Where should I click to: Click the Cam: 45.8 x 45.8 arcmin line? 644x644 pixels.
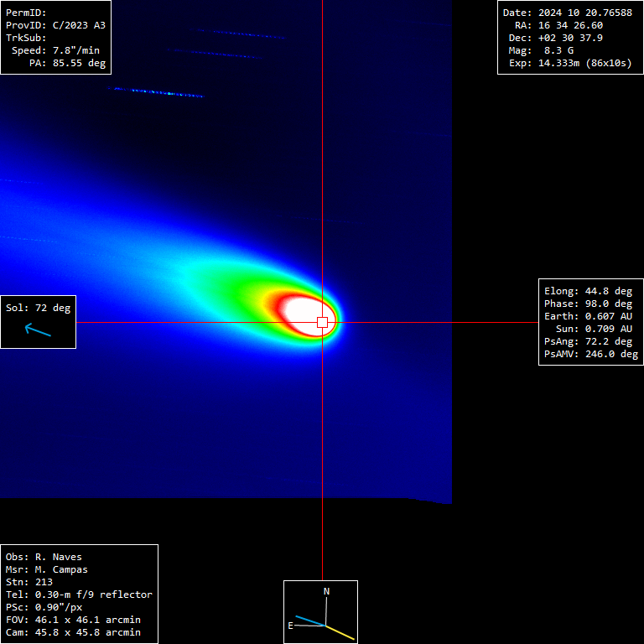click(73, 632)
